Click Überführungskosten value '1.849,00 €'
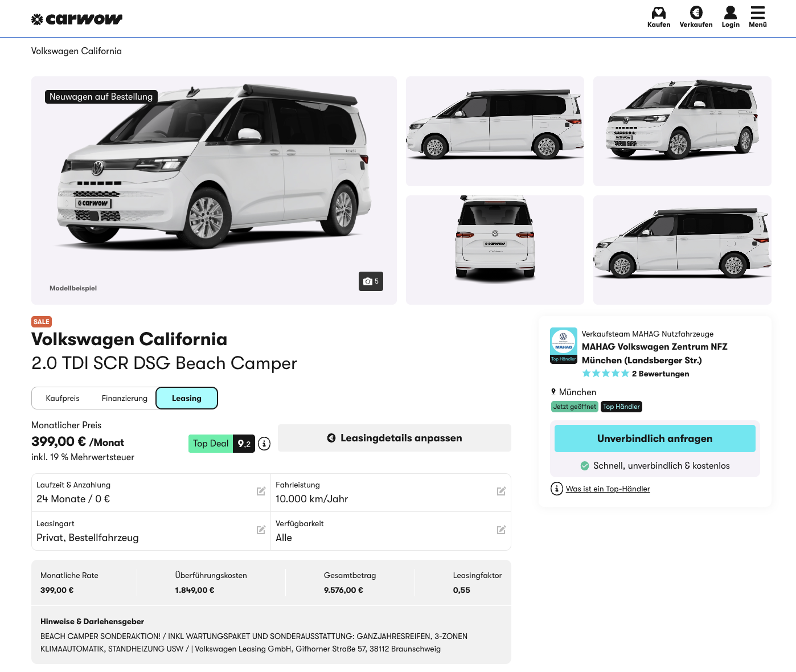This screenshot has width=796, height=672. [x=195, y=590]
